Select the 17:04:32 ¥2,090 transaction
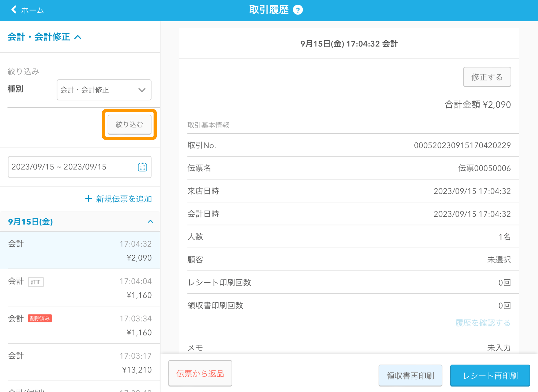The width and height of the screenshot is (538, 392). coord(80,250)
